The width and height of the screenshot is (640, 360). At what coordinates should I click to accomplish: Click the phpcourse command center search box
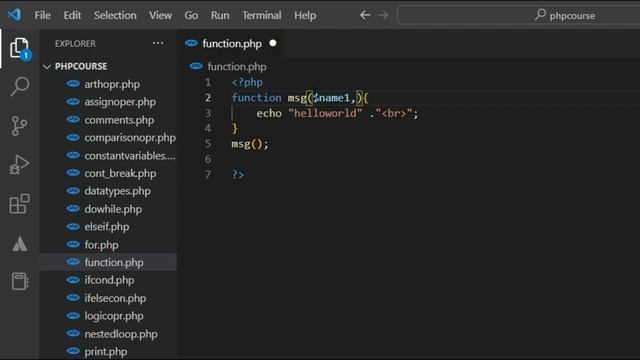point(518,16)
